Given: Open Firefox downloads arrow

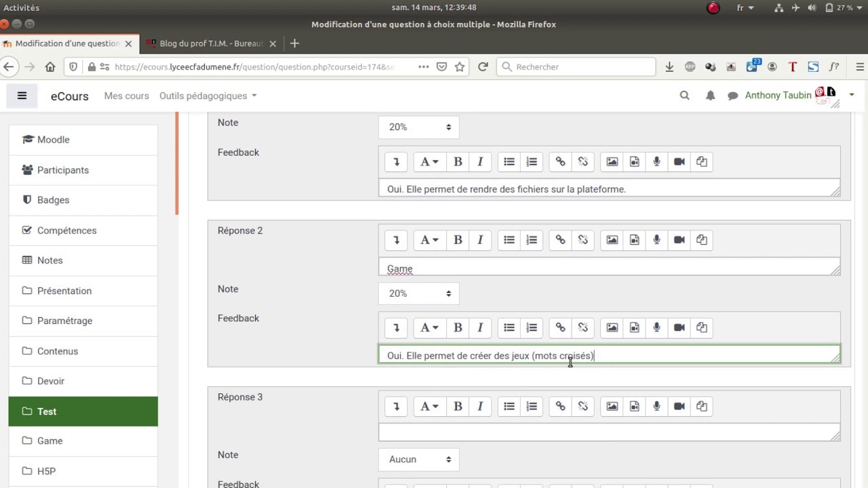Looking at the screenshot, I should [669, 66].
